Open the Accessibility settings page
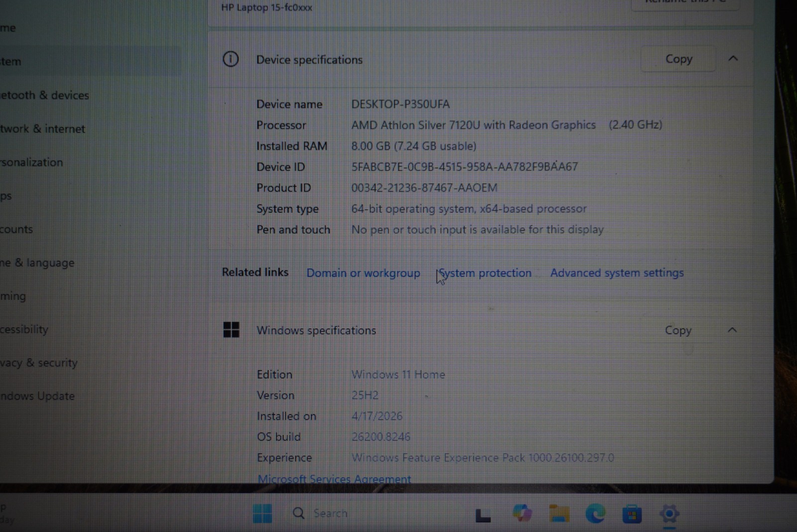This screenshot has width=797, height=532. click(24, 329)
